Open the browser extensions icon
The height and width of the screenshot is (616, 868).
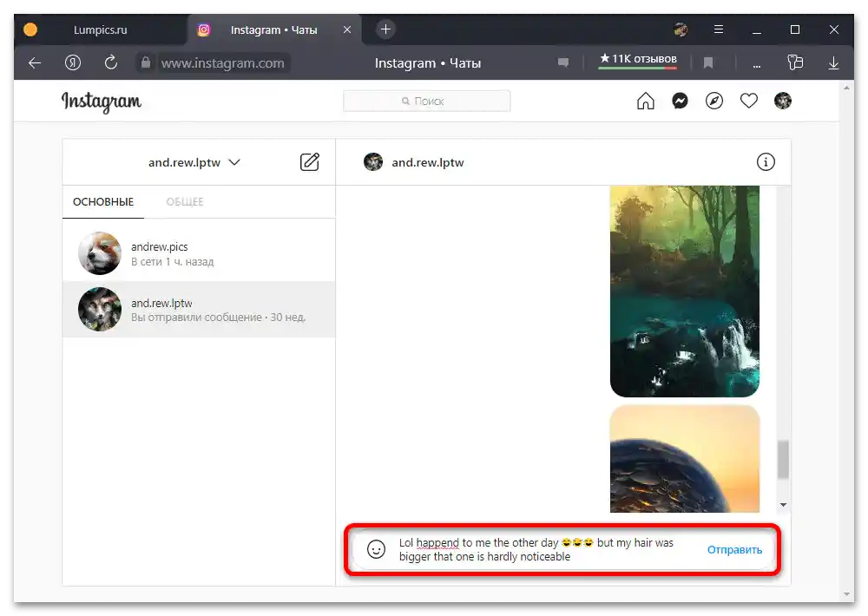(x=795, y=62)
